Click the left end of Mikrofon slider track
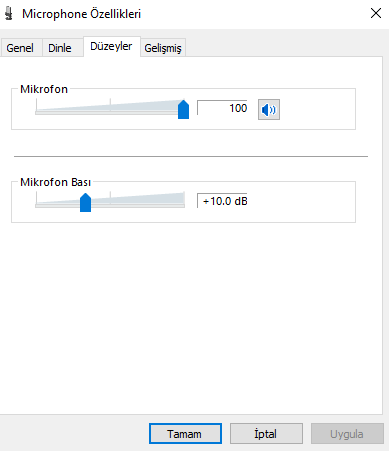389x451 pixels. [37, 113]
